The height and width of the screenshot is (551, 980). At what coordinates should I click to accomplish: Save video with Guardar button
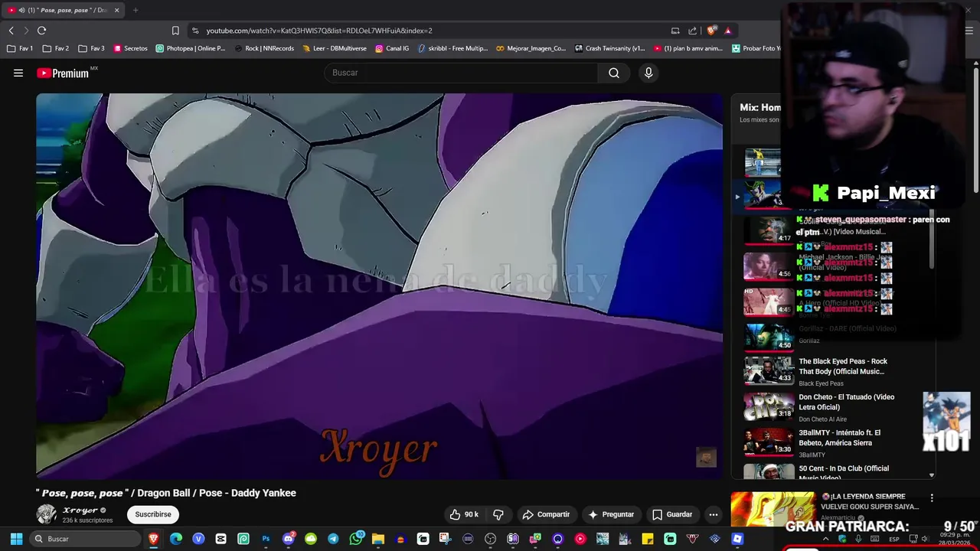point(671,514)
